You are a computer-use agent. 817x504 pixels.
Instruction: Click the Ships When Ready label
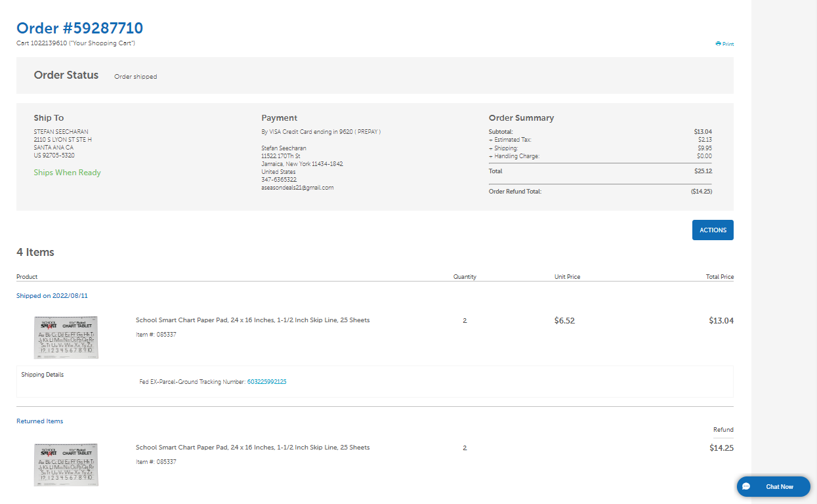[x=68, y=173]
